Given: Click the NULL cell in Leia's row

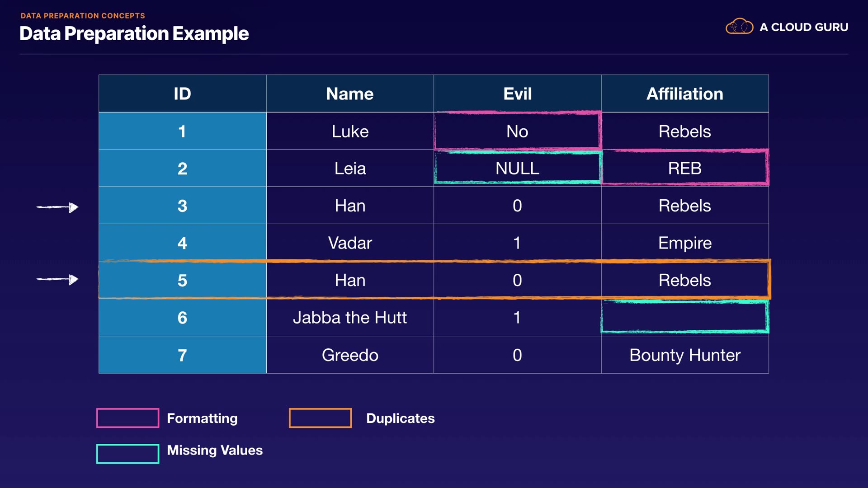Looking at the screenshot, I should tap(517, 169).
